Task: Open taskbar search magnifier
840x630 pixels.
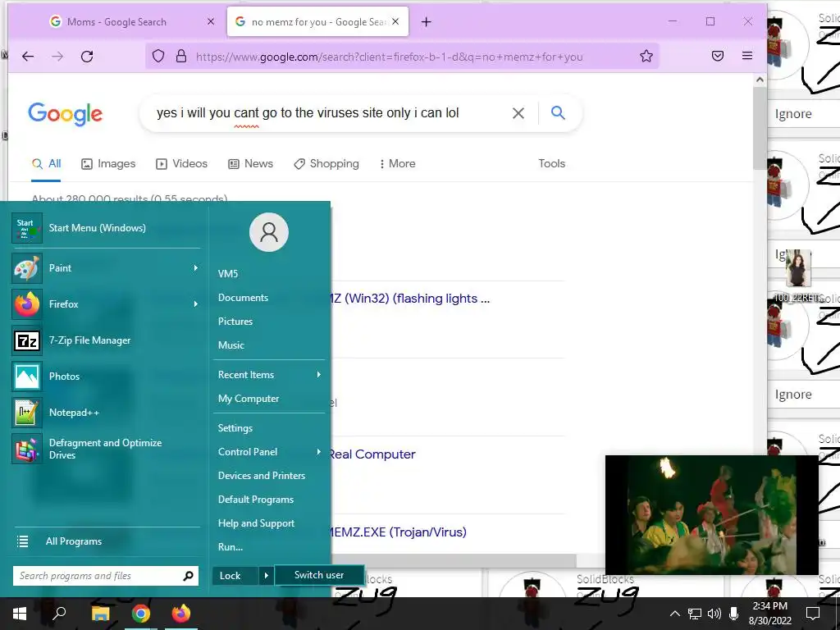Action: (x=59, y=614)
